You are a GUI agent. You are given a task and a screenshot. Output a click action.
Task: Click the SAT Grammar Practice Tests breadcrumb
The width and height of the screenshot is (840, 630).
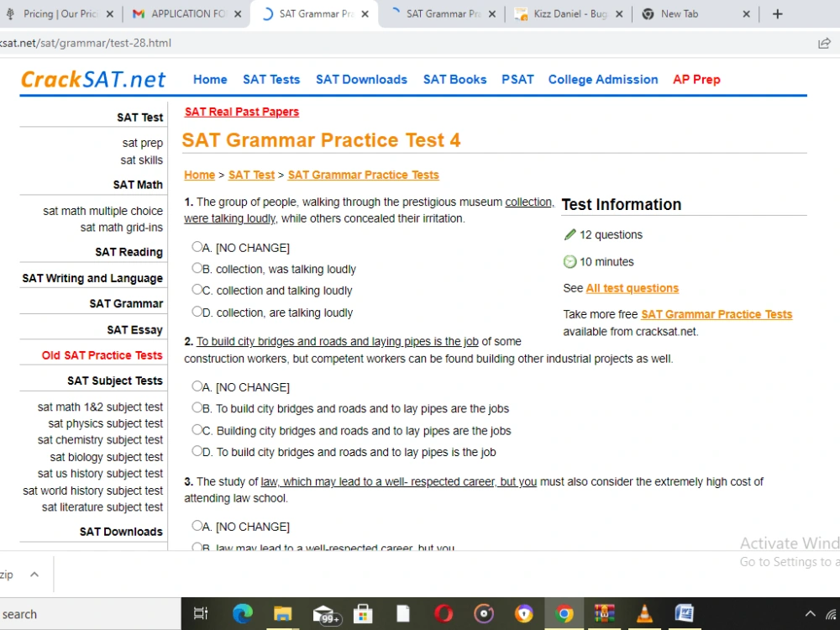point(363,175)
